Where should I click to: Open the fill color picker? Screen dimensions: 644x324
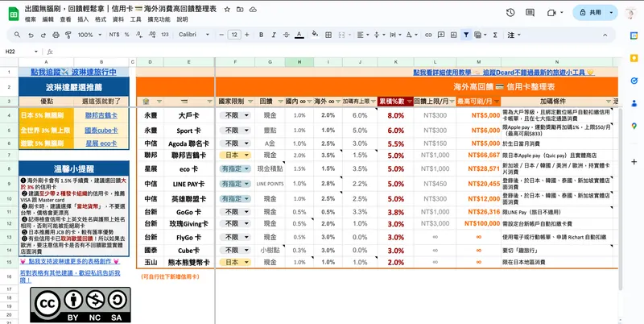click(315, 35)
